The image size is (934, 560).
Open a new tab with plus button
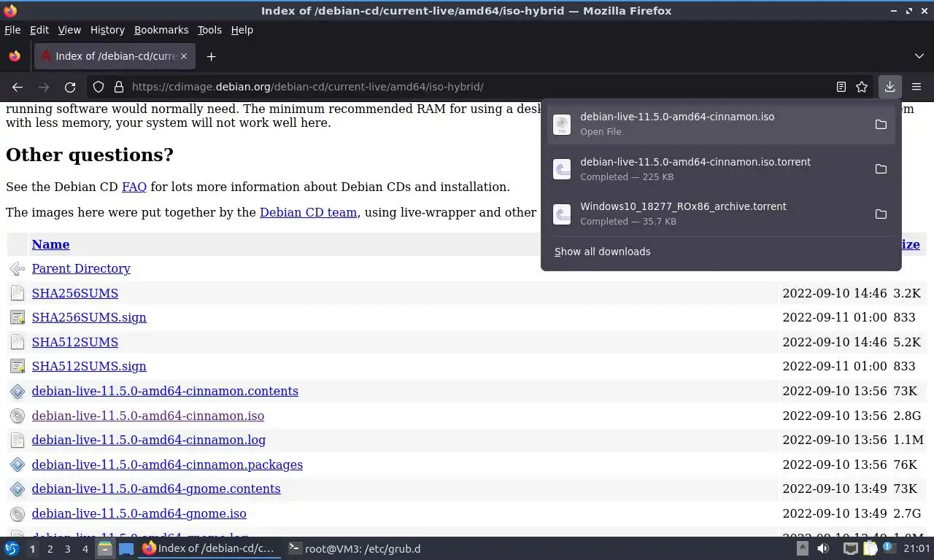coord(211,56)
